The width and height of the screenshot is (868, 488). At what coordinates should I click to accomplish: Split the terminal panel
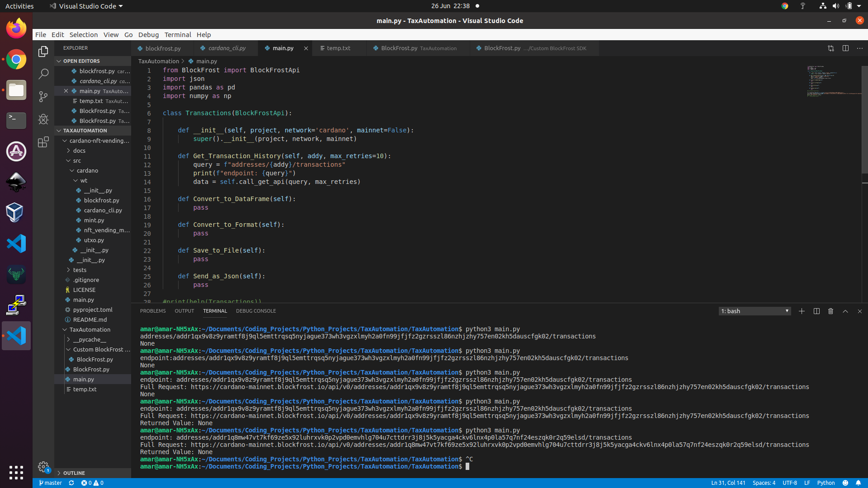[x=816, y=311]
